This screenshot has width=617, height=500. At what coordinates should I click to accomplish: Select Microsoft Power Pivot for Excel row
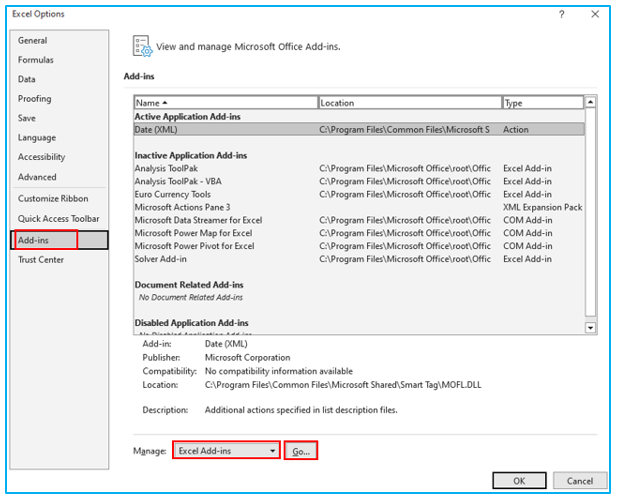tap(359, 246)
